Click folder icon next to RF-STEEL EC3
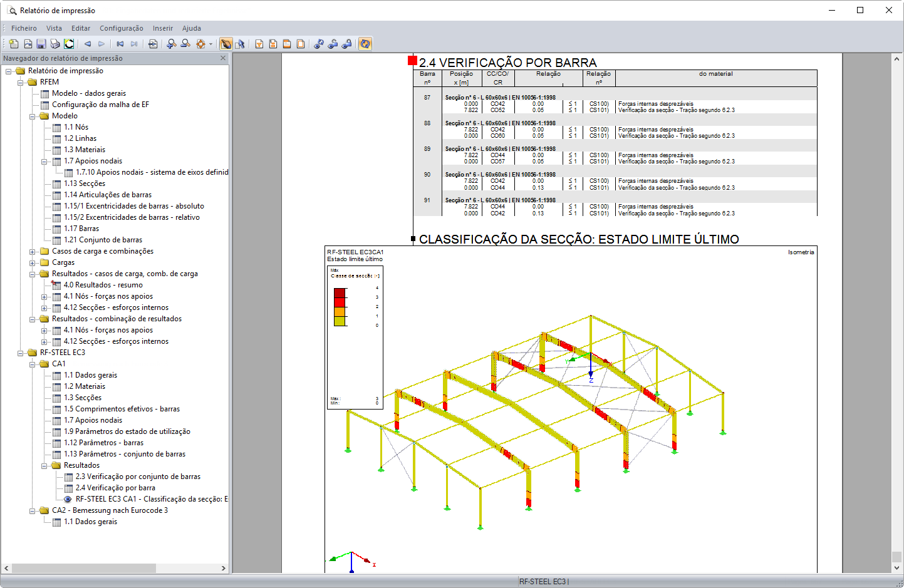904x588 pixels. click(33, 353)
